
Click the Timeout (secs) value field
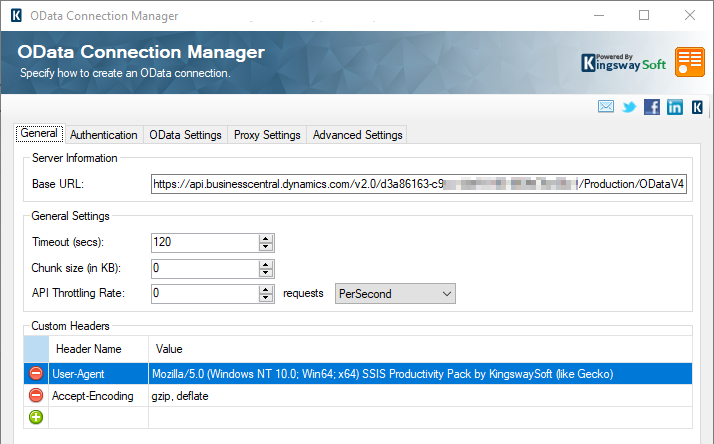pos(205,242)
